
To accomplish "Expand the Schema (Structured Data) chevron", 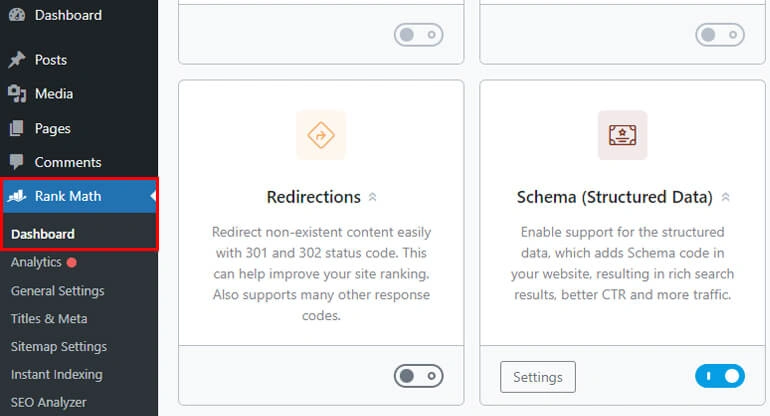I will tap(726, 198).
